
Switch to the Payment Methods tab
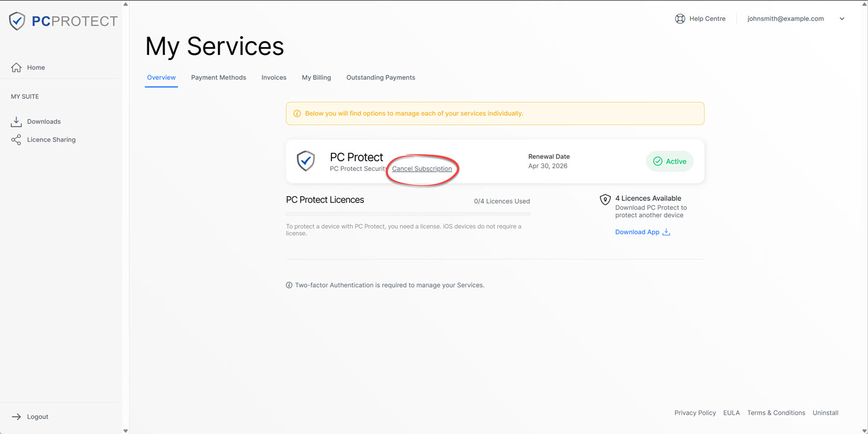tap(219, 78)
